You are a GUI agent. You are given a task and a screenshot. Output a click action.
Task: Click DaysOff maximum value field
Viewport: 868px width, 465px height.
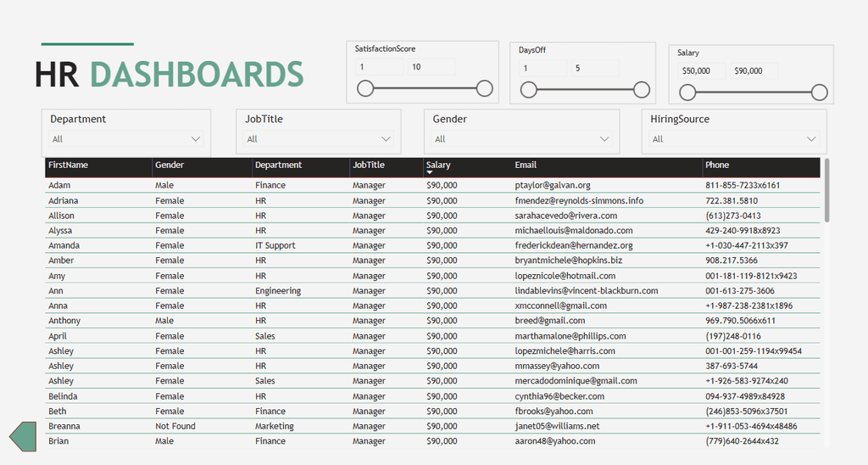click(x=595, y=68)
